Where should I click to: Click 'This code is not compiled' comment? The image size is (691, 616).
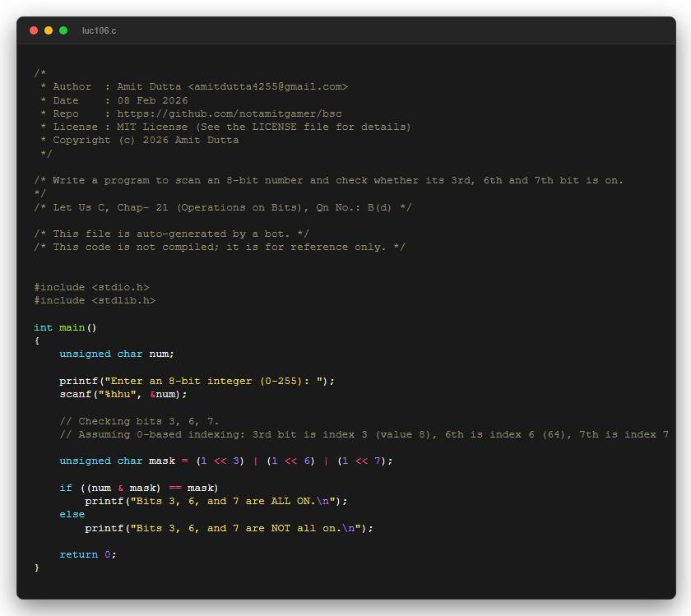coord(220,247)
